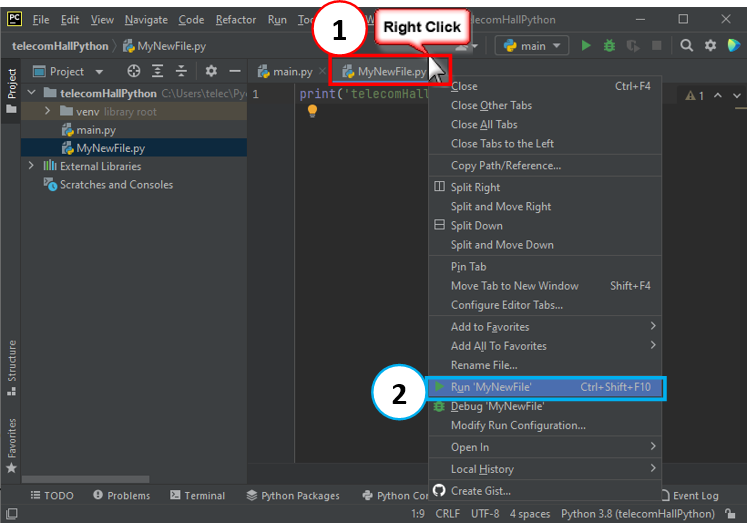Toggle tool window bars icon at bottom left
The height and width of the screenshot is (523, 747).
coord(11,513)
